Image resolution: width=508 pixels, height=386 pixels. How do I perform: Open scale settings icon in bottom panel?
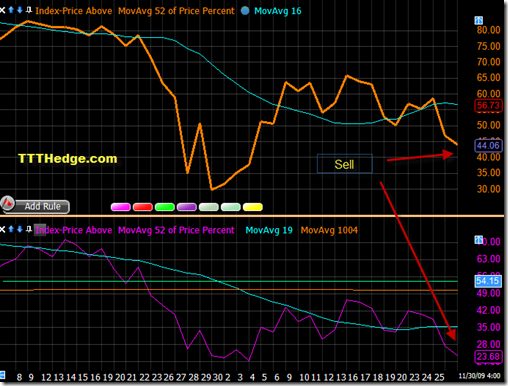click(479, 240)
